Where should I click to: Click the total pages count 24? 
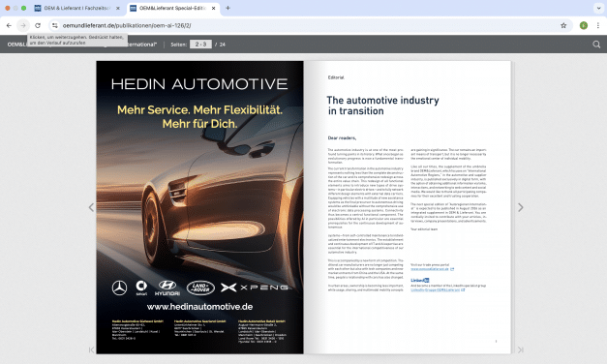click(x=223, y=45)
